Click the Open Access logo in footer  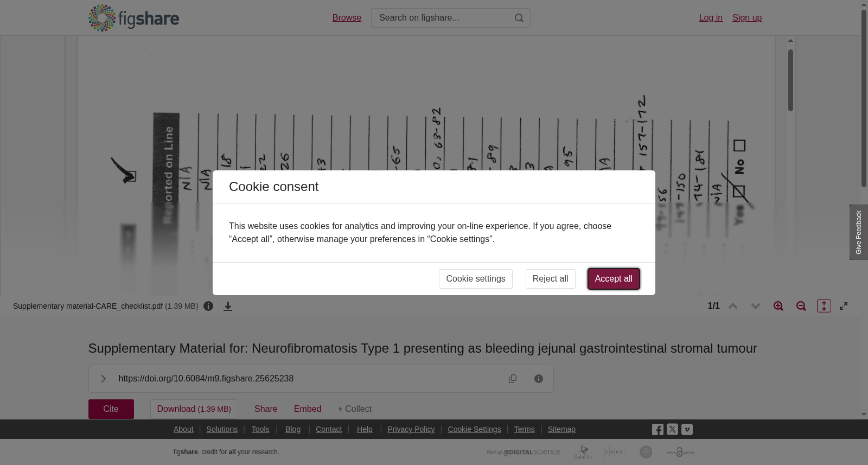pos(681,452)
